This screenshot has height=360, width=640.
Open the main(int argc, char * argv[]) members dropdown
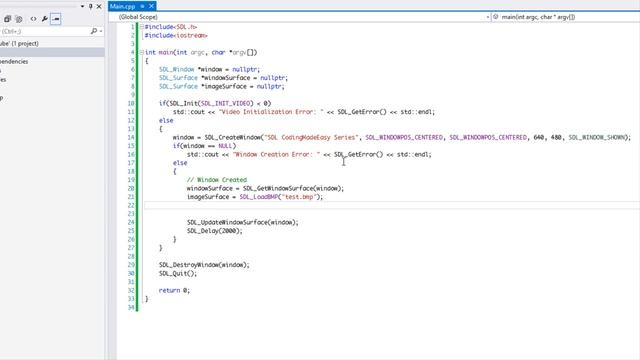pos(565,17)
